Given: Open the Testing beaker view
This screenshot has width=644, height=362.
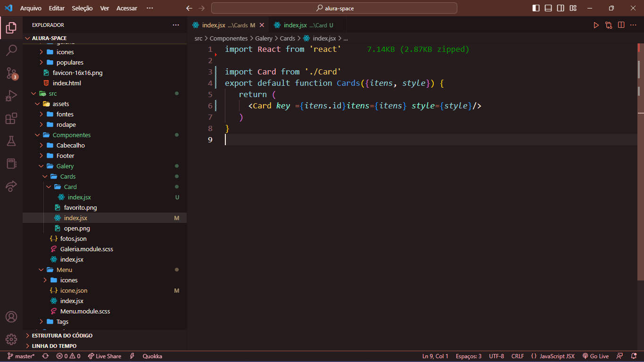Looking at the screenshot, I should [11, 141].
